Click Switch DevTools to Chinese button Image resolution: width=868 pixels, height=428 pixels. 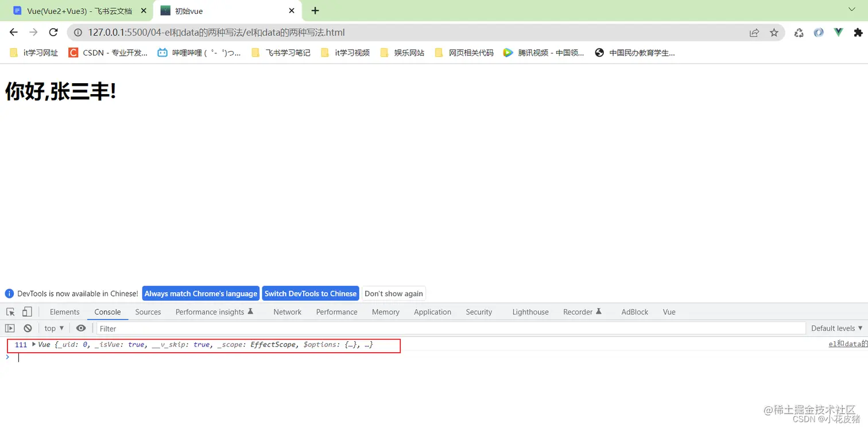(x=311, y=293)
